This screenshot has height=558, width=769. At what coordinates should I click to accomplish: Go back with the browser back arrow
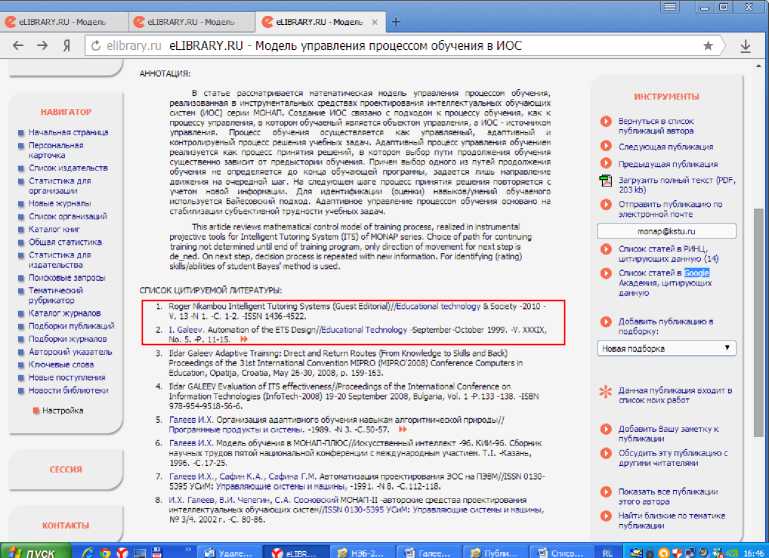point(18,46)
